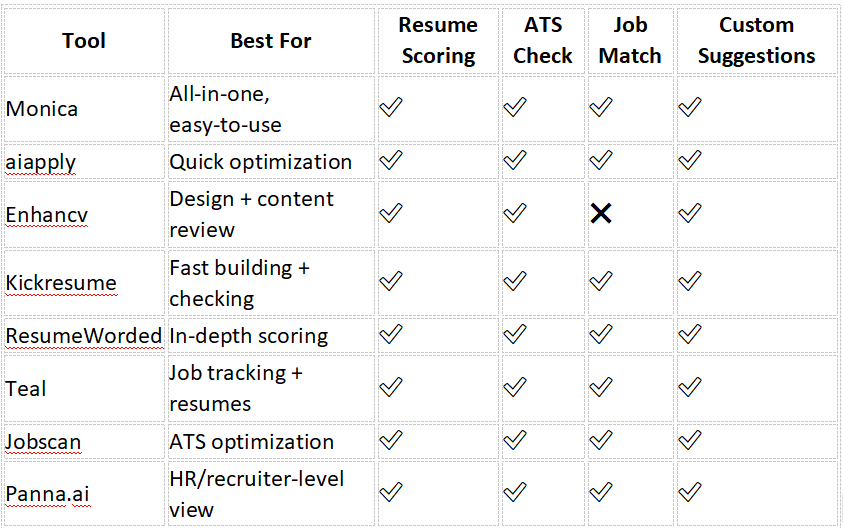Click the 'ATS optimization' cell text
Screen dimensions: 843x528
252,442
